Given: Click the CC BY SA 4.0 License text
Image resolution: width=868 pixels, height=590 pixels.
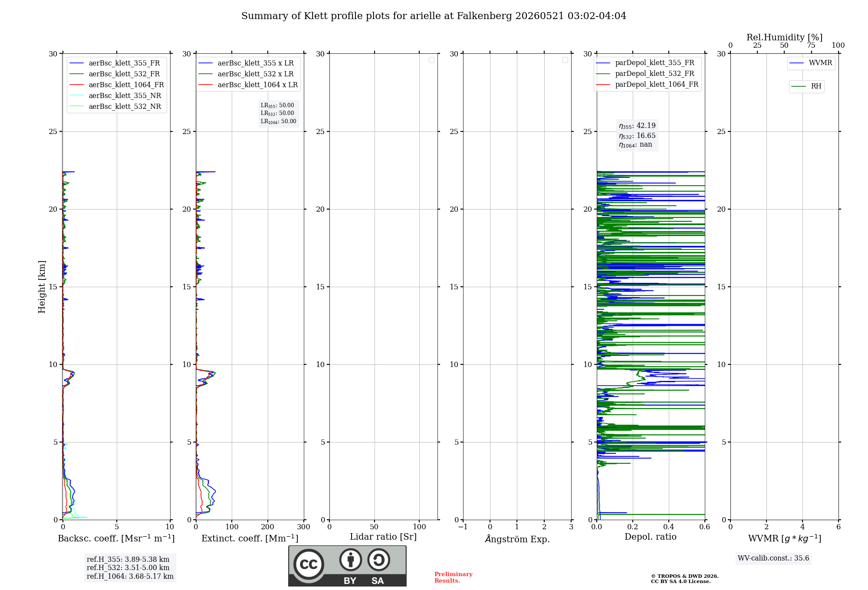Looking at the screenshot, I should (x=681, y=581).
